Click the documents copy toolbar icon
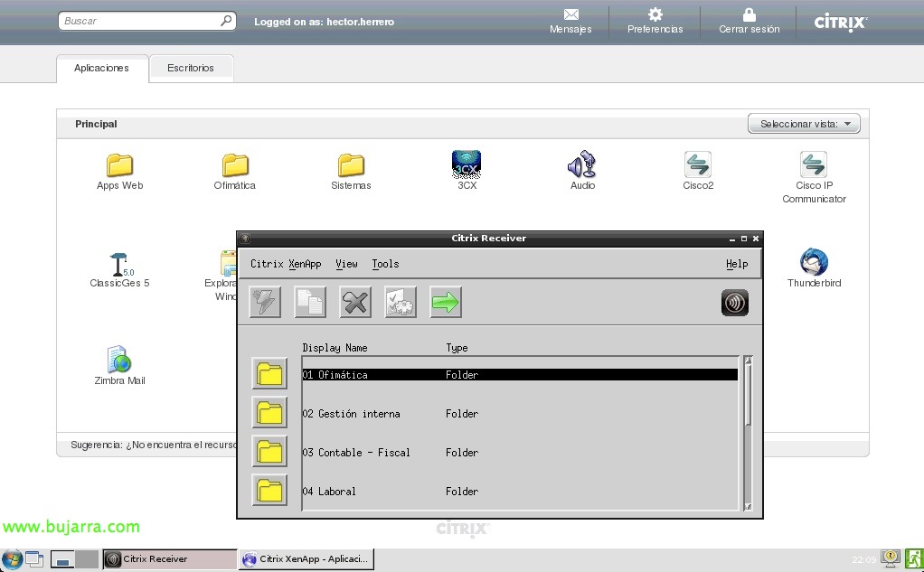 (310, 302)
